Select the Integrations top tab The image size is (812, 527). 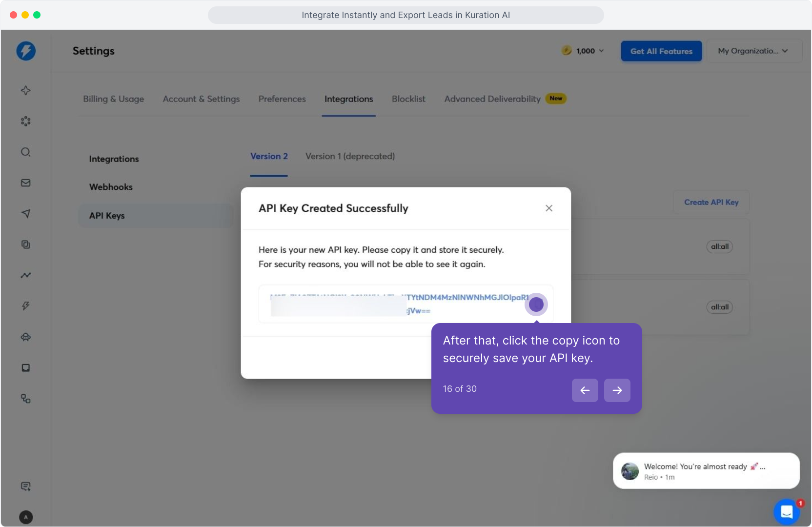348,99
